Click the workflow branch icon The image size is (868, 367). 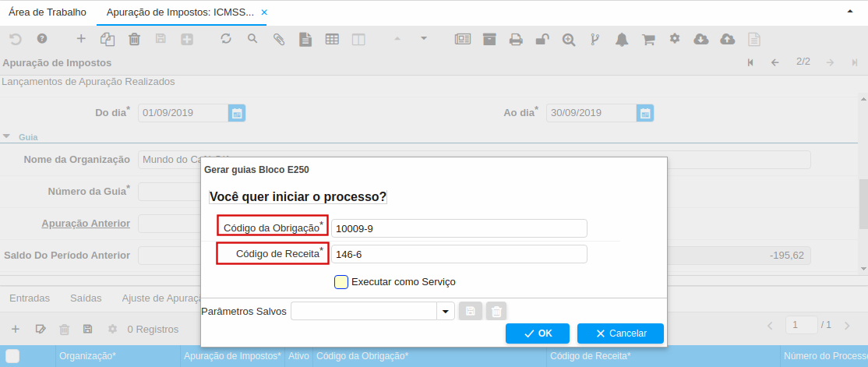(x=595, y=39)
